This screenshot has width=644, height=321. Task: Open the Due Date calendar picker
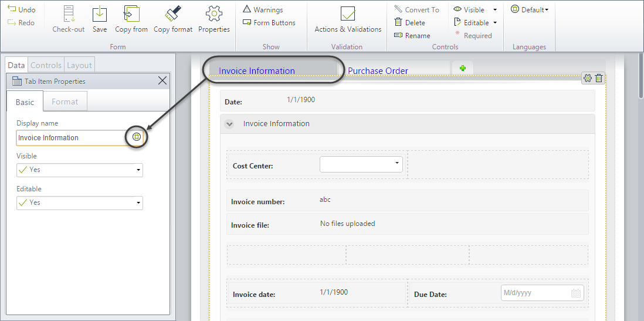point(576,293)
